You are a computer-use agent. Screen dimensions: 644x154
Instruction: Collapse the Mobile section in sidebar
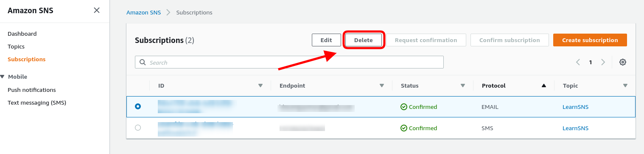(x=3, y=77)
